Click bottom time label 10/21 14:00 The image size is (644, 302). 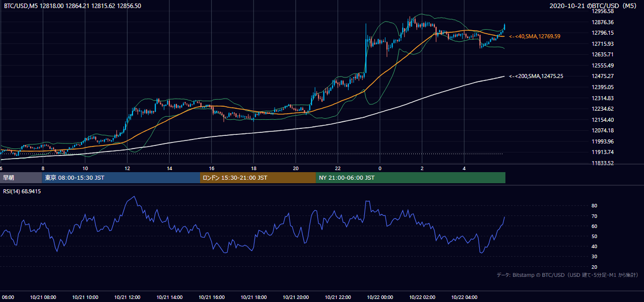coord(169,297)
